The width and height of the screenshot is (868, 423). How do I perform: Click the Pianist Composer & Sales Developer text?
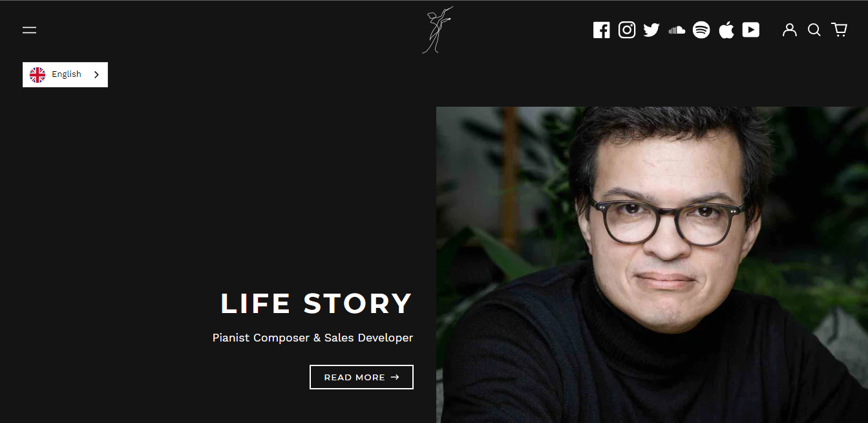tap(313, 338)
